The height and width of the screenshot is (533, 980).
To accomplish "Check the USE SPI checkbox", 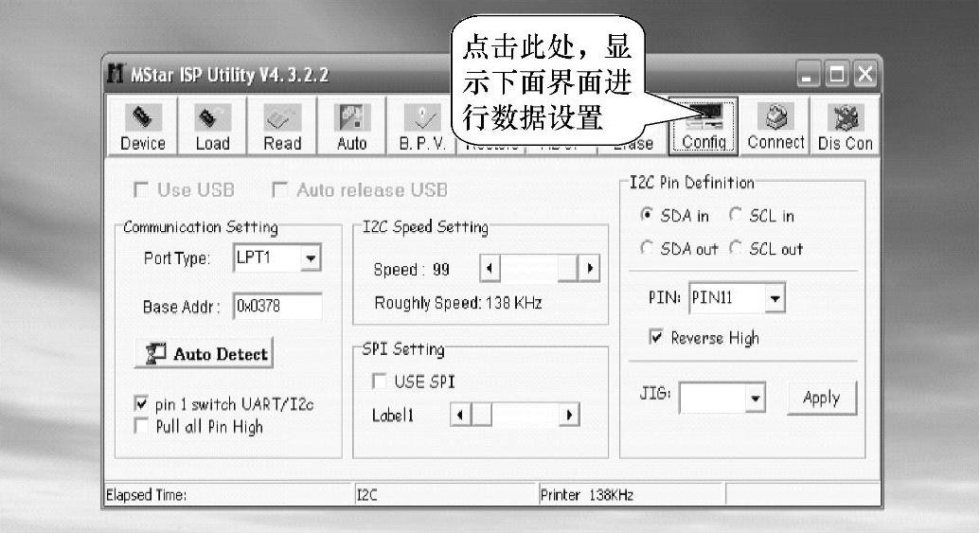I will click(379, 381).
